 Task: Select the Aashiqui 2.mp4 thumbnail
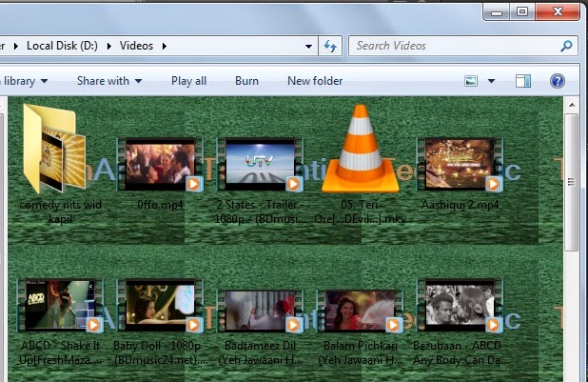[460, 165]
